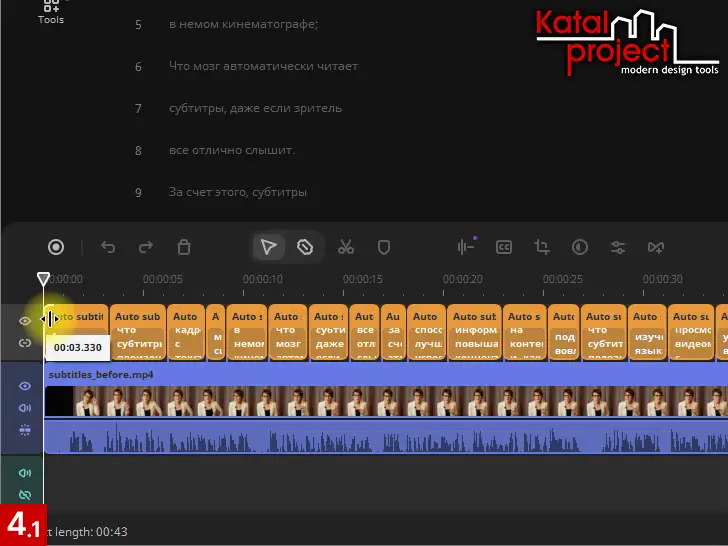This screenshot has height=546, width=728.
Task: Toggle link on the subtitle track
Action: 25,343
